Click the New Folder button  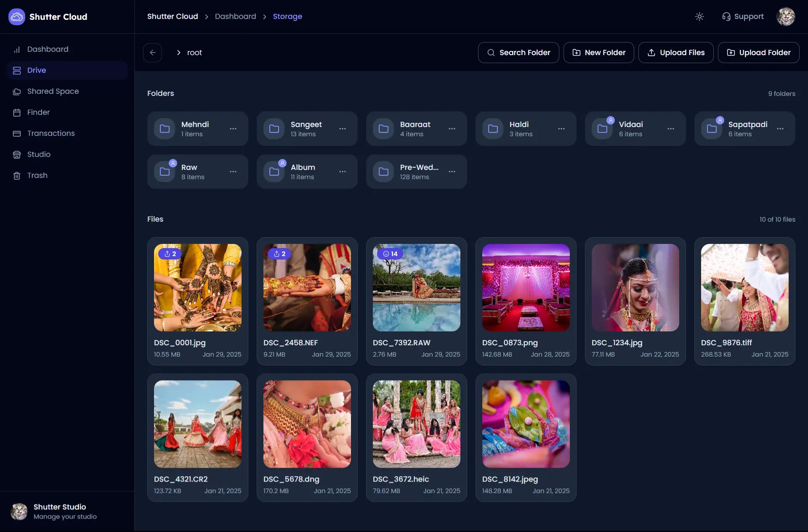click(598, 53)
